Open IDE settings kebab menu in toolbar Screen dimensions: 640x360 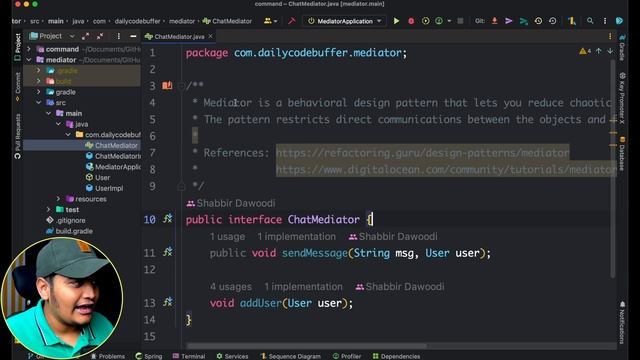pos(604,21)
